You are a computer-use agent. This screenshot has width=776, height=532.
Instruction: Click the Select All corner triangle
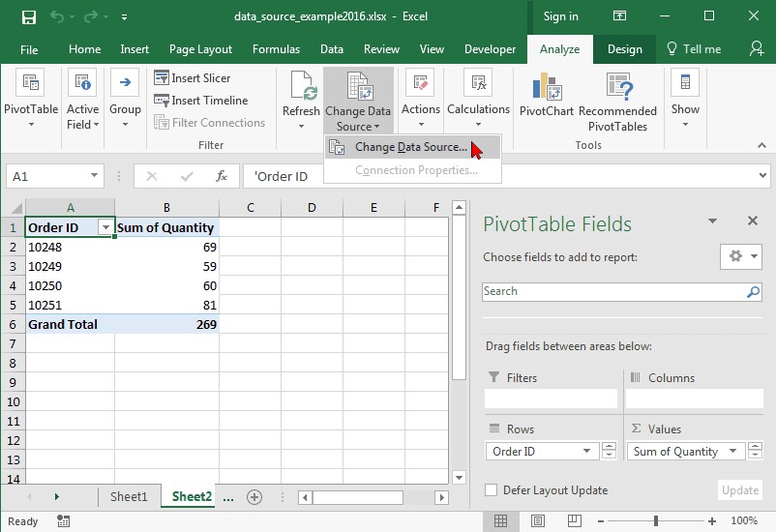[16, 207]
